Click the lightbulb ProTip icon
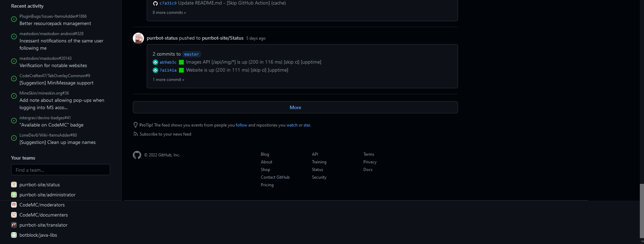This screenshot has height=244, width=644. (136, 125)
